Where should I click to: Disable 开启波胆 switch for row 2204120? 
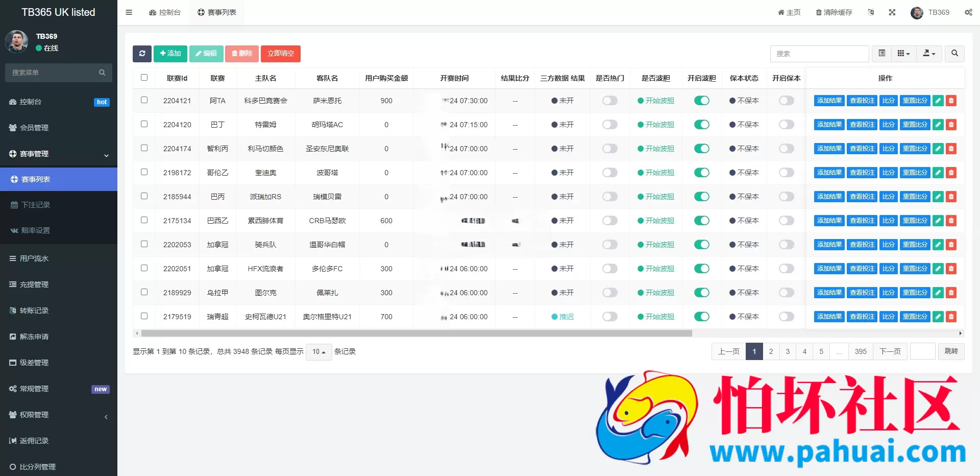[702, 125]
